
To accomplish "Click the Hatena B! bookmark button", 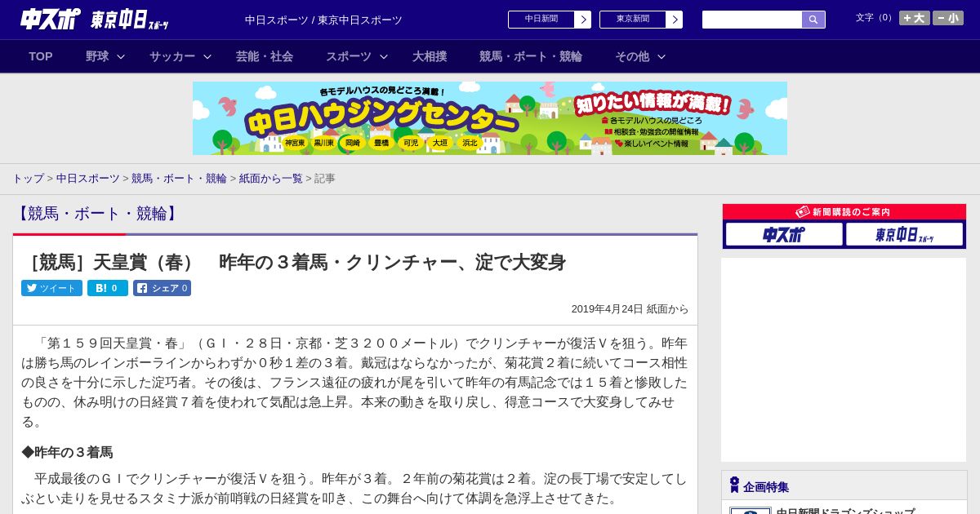I will tap(108, 288).
